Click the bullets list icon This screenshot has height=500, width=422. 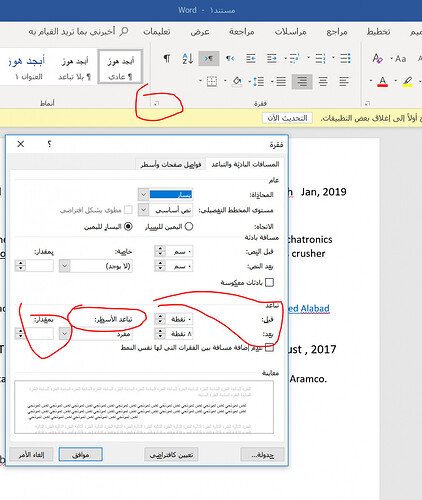point(345,59)
